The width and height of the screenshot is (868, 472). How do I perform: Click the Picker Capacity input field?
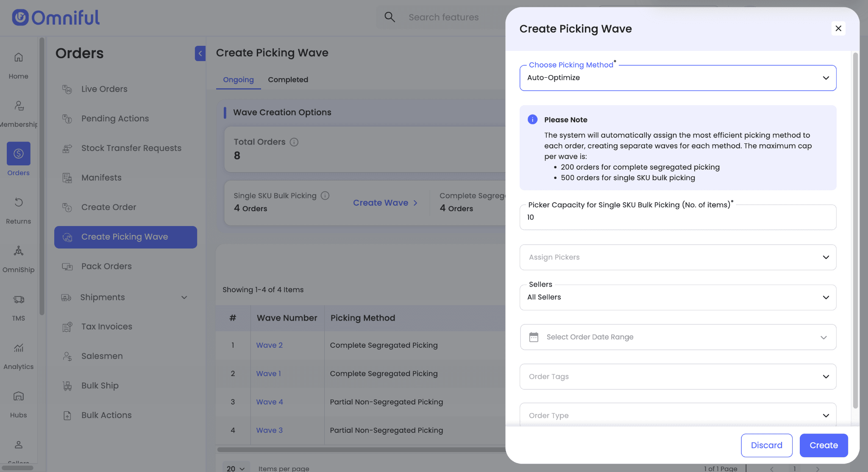[x=677, y=218]
